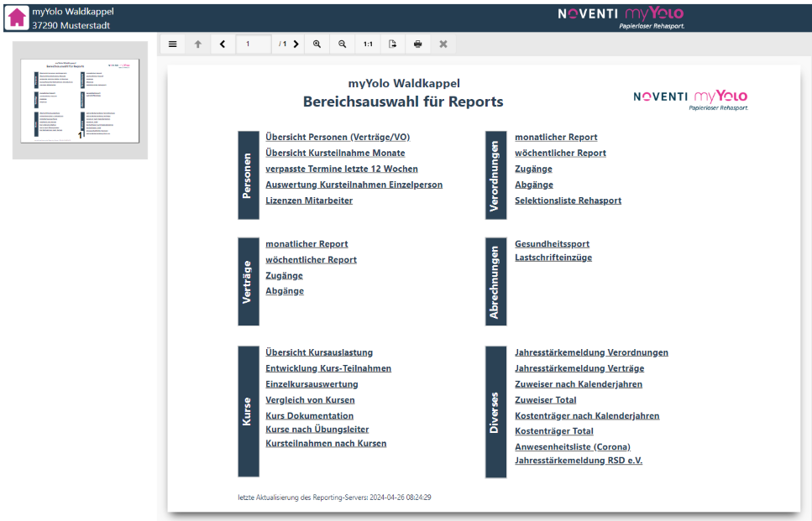
Task: Go to the next report page
Action: click(x=296, y=44)
